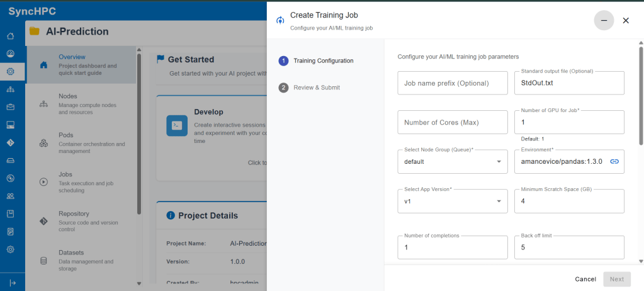Click the Job name prefix input field
The image size is (644, 291).
point(452,83)
